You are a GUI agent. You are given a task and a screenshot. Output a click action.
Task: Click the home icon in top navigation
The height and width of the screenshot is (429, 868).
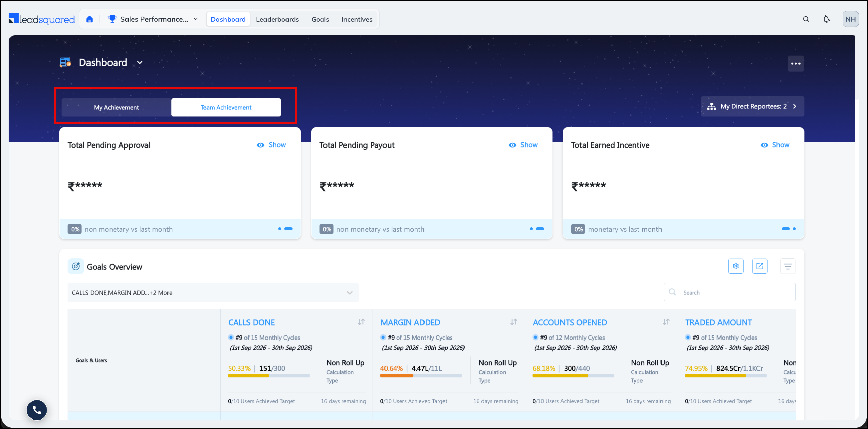coord(90,19)
